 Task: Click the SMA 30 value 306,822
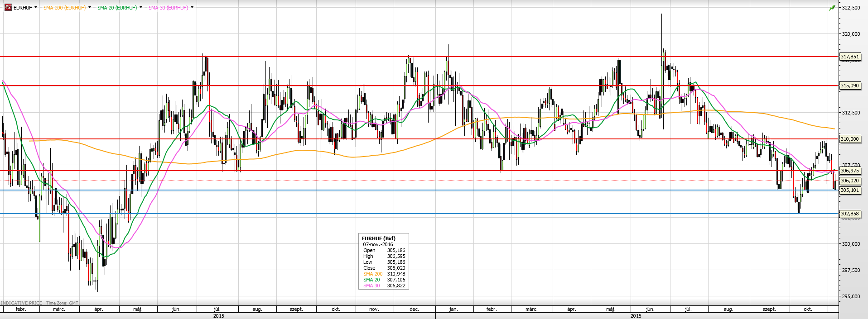pyautogui.click(x=396, y=286)
